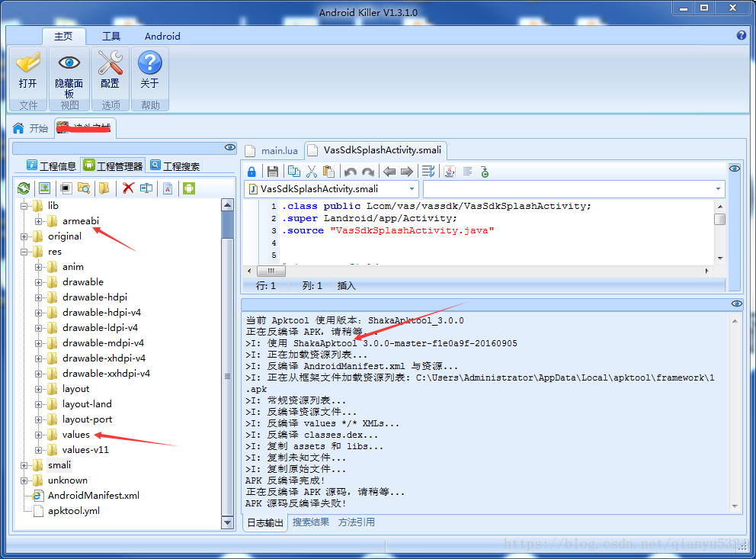Click the code editor horizontal scrollbar thumb
This screenshot has height=559, width=756.
[x=271, y=271]
